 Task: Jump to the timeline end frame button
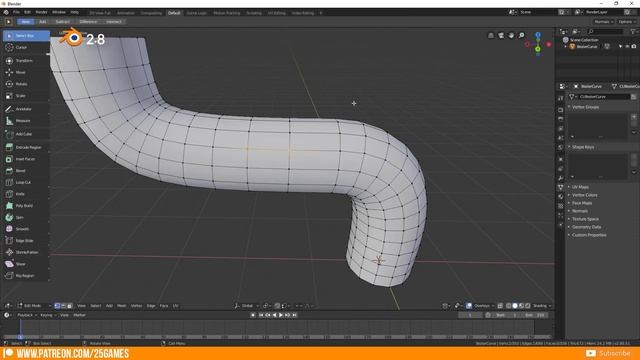[294, 315]
